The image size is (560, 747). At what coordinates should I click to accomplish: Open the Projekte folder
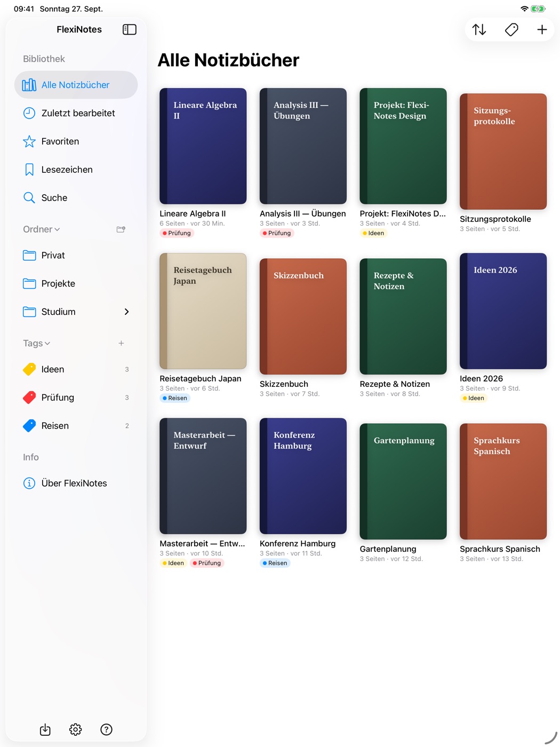[x=76, y=284]
